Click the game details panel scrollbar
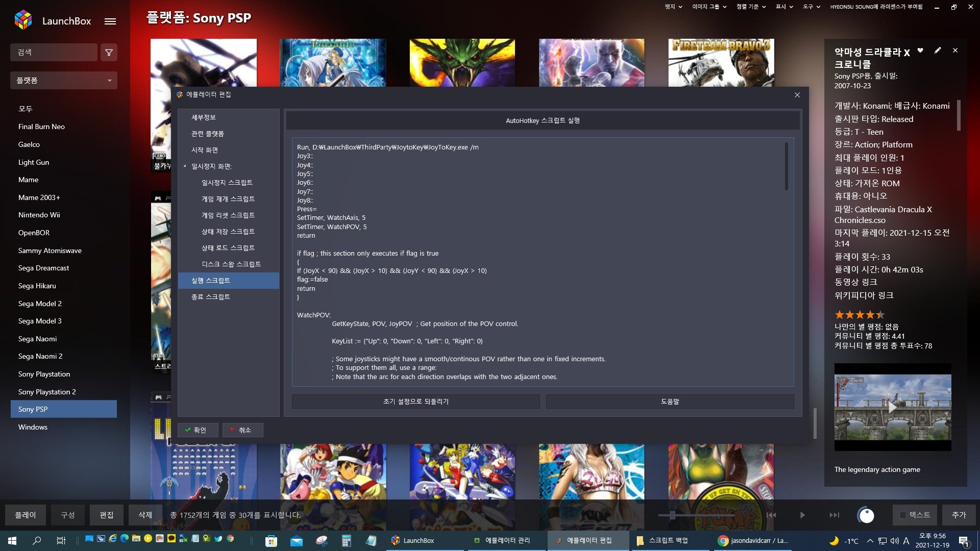Viewport: 980px width, 551px height. click(959, 115)
